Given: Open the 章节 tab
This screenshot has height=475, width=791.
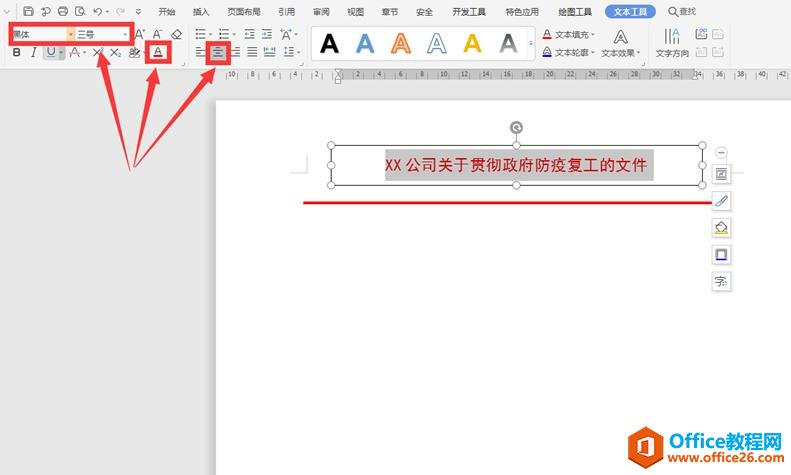Looking at the screenshot, I should pyautogui.click(x=389, y=12).
